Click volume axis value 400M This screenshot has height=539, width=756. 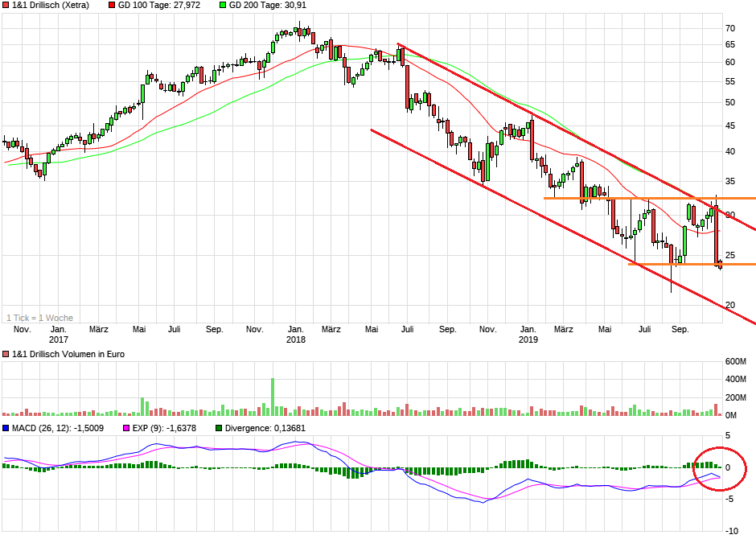736,380
